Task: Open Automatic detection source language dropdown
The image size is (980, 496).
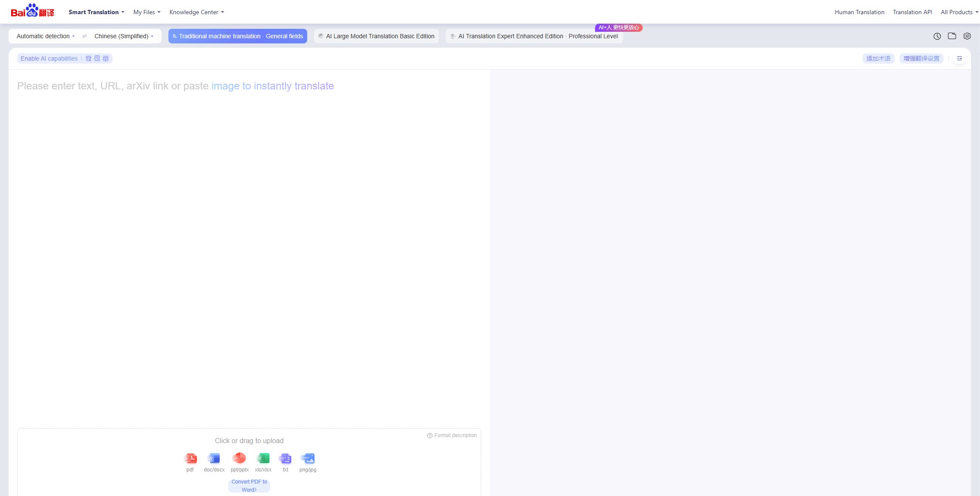Action: [x=46, y=36]
